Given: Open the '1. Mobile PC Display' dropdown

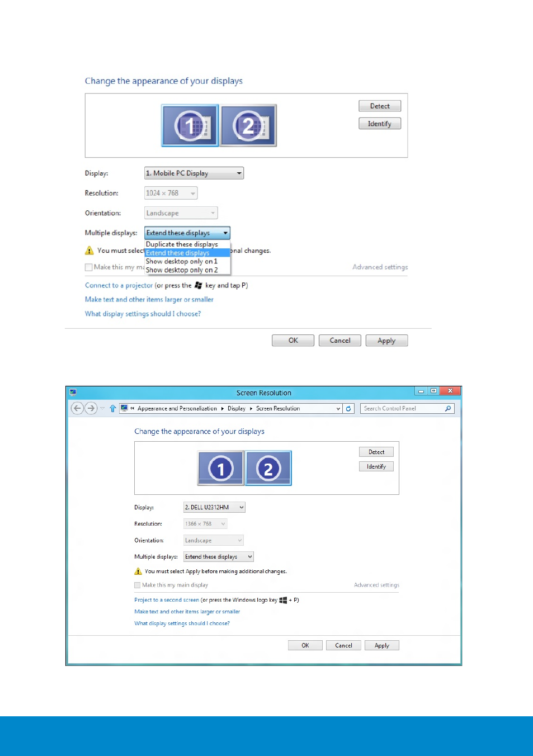Looking at the screenshot, I should point(194,173).
